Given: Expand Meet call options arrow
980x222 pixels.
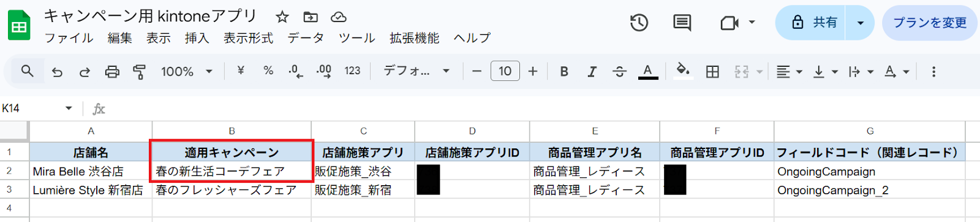Looking at the screenshot, I should [752, 23].
